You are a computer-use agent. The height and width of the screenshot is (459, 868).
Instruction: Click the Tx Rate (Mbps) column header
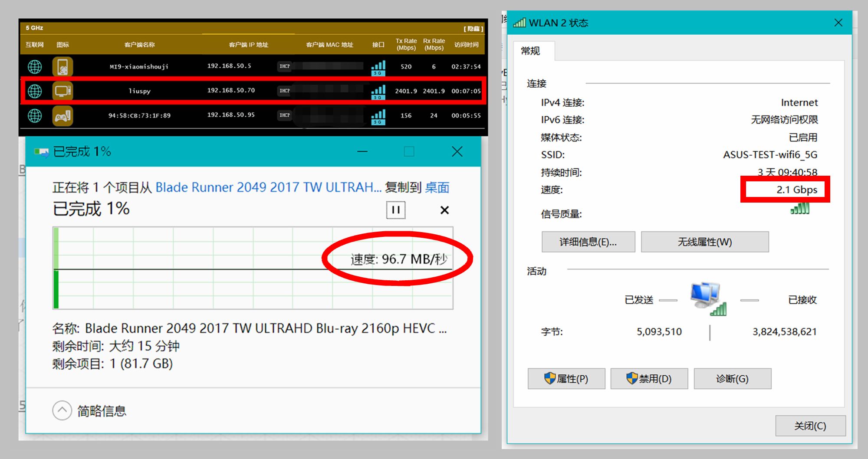coord(406,44)
